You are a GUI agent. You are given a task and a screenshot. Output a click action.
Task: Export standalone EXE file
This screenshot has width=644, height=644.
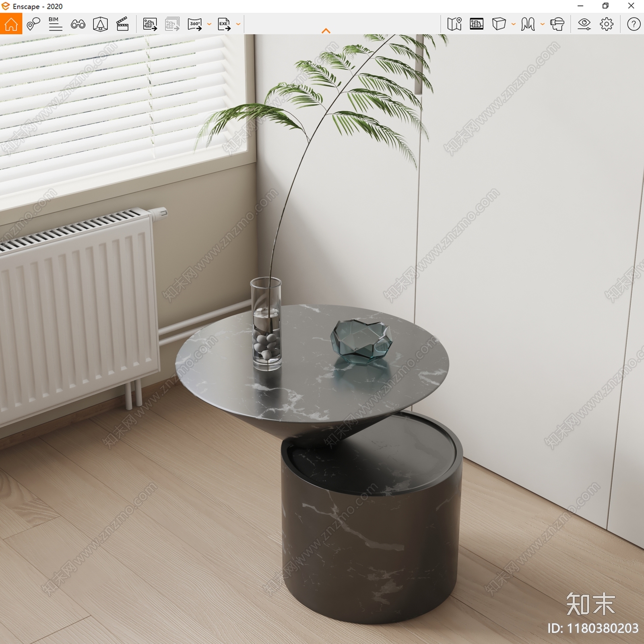pyautogui.click(x=224, y=24)
